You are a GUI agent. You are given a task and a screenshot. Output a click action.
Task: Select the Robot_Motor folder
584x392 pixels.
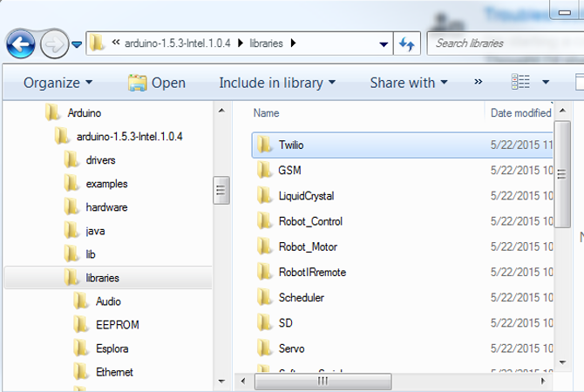pyautogui.click(x=308, y=247)
